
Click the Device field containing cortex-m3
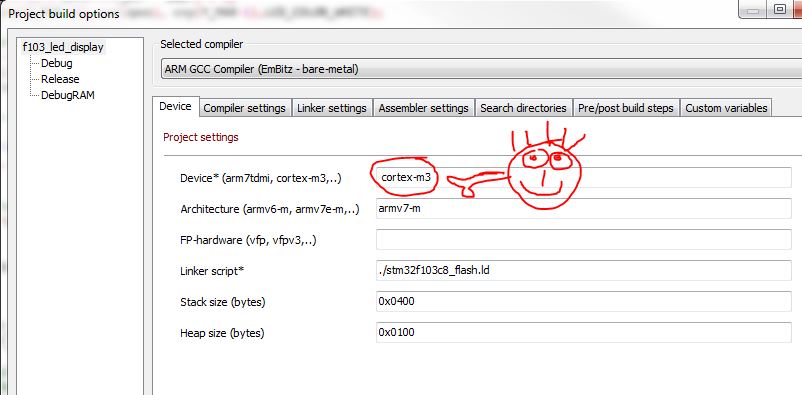584,178
